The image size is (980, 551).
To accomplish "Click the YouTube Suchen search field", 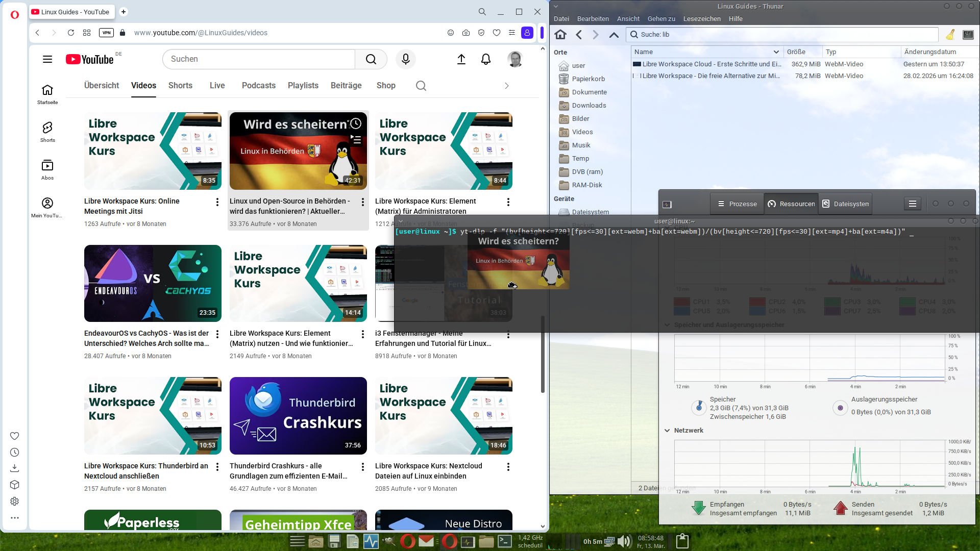I will 259,59.
